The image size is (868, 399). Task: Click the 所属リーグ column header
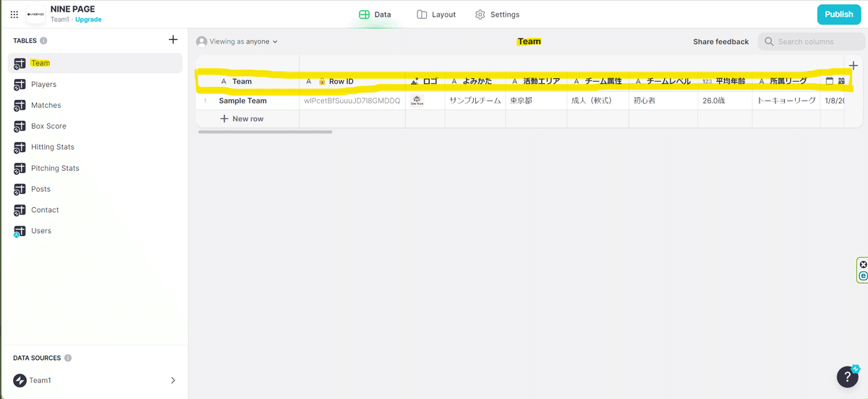(x=786, y=81)
